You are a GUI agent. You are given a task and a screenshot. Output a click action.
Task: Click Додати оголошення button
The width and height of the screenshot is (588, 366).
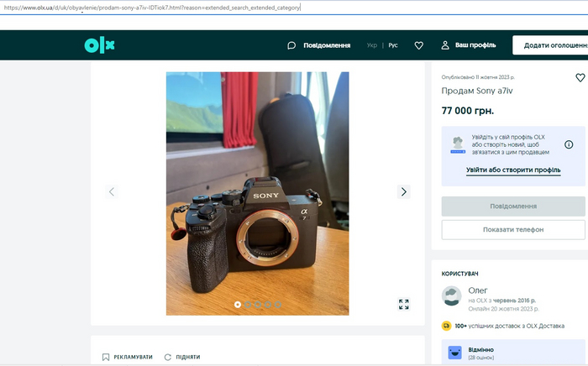[x=550, y=45]
